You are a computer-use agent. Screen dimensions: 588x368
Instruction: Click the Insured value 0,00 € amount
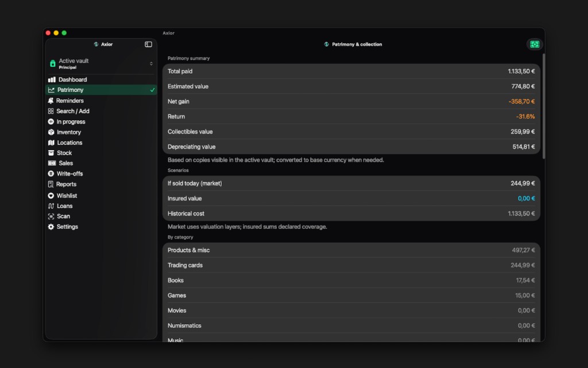(x=527, y=198)
